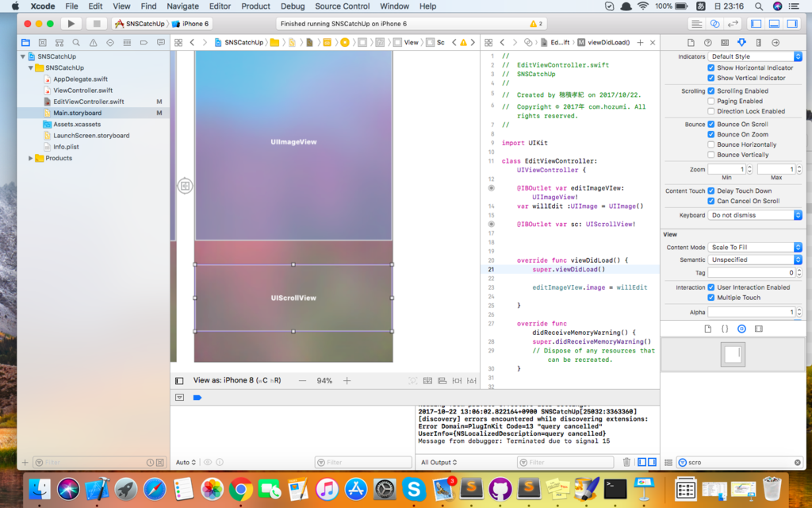Toggle the navigator panel visibility
Screen dimensions: 812x508
point(756,23)
